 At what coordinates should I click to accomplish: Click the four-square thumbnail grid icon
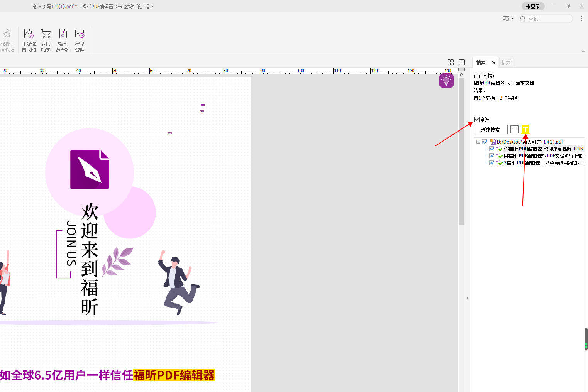coord(451,63)
